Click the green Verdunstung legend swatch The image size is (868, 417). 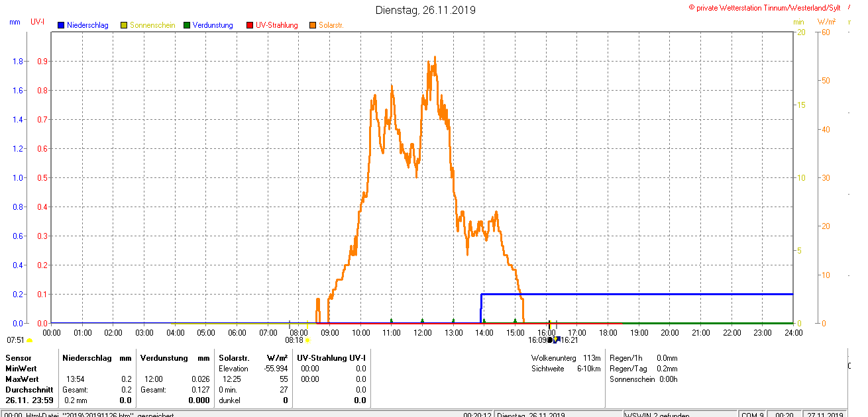click(x=187, y=25)
